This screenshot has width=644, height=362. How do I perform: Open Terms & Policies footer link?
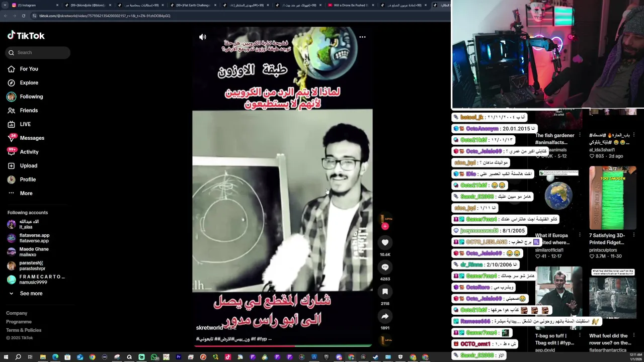click(24, 330)
